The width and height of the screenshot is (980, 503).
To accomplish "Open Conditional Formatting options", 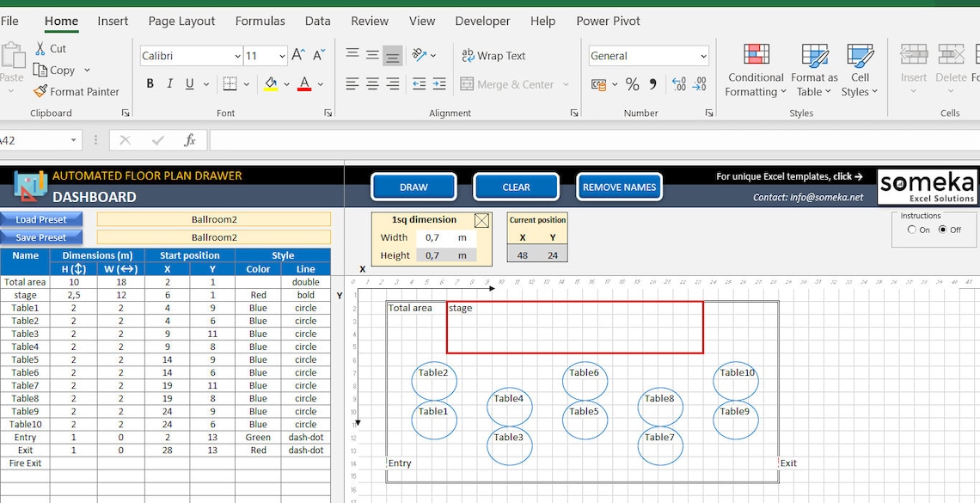I will click(755, 69).
